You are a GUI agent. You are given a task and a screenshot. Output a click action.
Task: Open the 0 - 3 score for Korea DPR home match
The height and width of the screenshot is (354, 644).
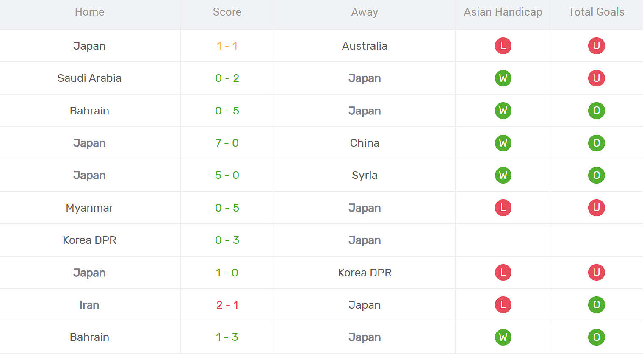pos(227,240)
